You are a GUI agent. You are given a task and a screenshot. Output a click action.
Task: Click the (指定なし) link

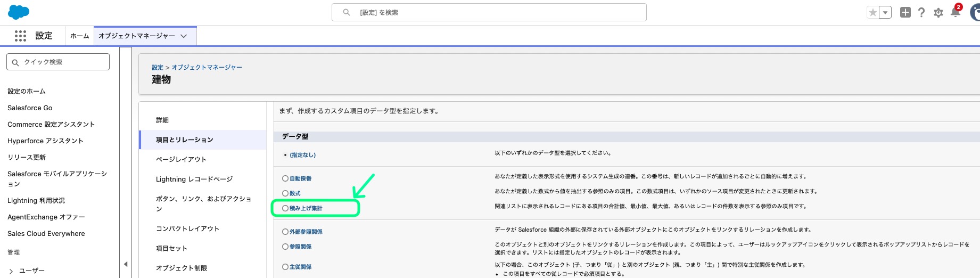[302, 155]
